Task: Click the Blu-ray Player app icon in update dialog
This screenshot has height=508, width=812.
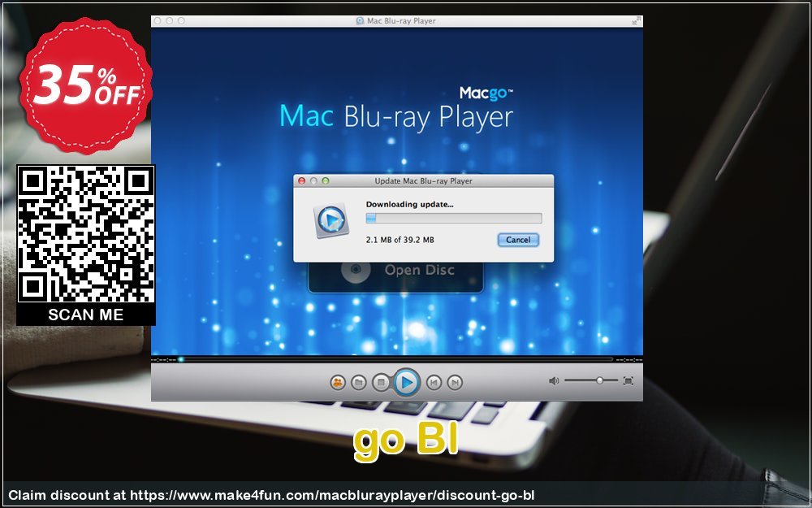Action: pyautogui.click(x=331, y=220)
